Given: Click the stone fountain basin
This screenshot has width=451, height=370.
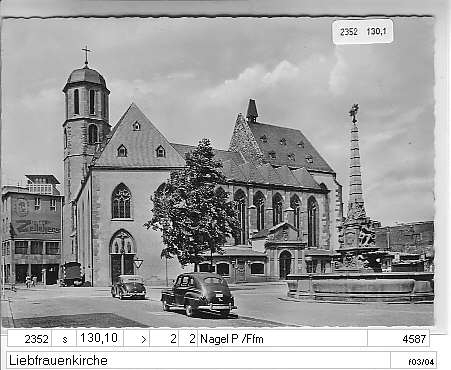Looking at the screenshot, I should [360, 287].
